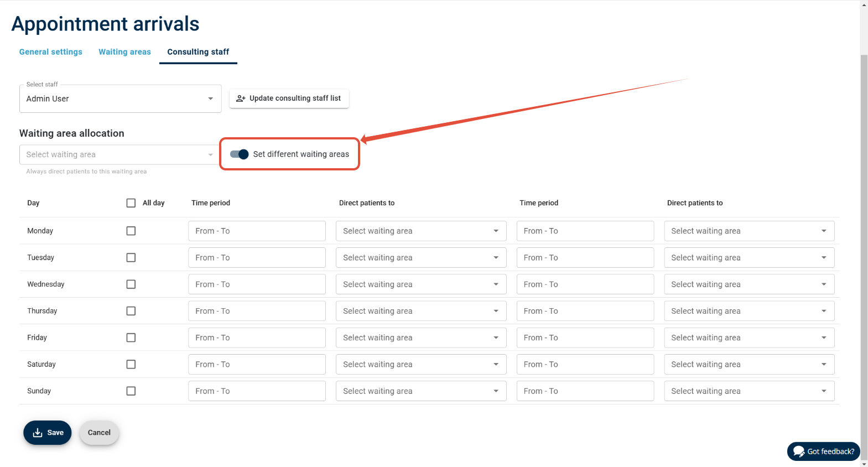This screenshot has height=467, width=868.
Task: Click the Saturday row label
Action: (41, 364)
